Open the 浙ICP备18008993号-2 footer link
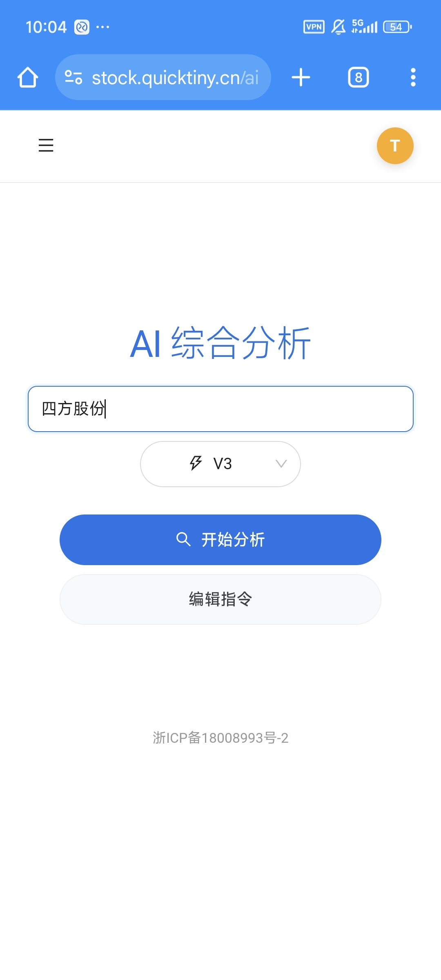441x980 pixels. coord(220,738)
